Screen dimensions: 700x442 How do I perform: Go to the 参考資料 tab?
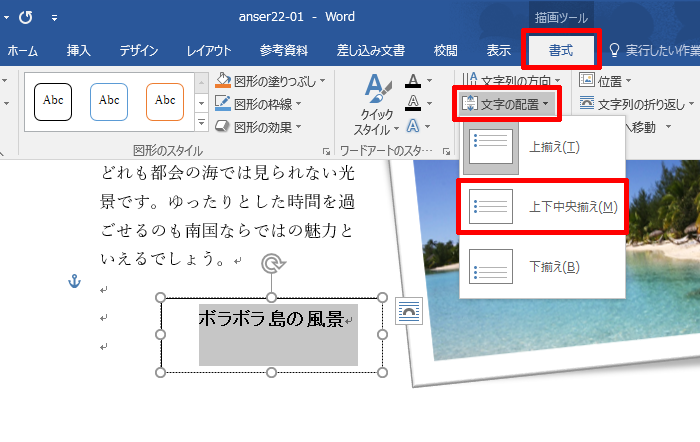pos(283,50)
